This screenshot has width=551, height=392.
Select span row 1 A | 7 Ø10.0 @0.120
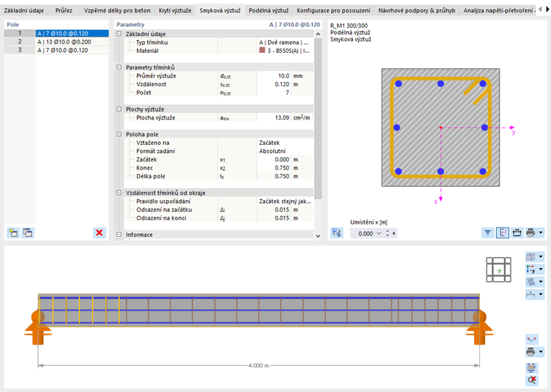point(57,33)
